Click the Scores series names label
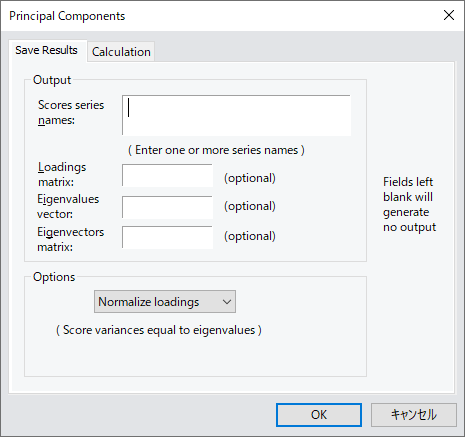The height and width of the screenshot is (437, 465). point(71,112)
